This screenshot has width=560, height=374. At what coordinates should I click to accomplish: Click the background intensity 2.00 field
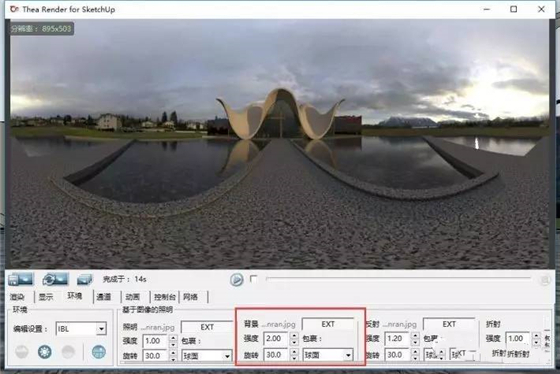point(275,338)
